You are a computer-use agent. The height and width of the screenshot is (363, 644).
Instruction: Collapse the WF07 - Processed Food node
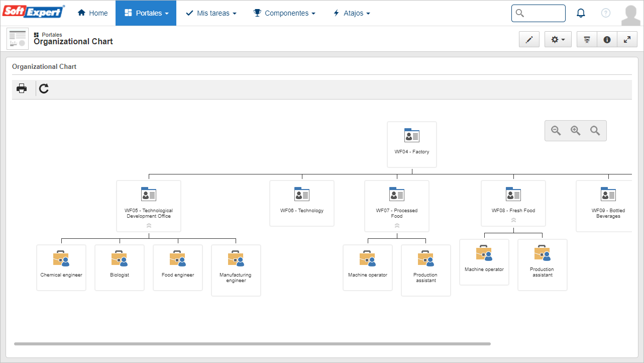pyautogui.click(x=397, y=225)
